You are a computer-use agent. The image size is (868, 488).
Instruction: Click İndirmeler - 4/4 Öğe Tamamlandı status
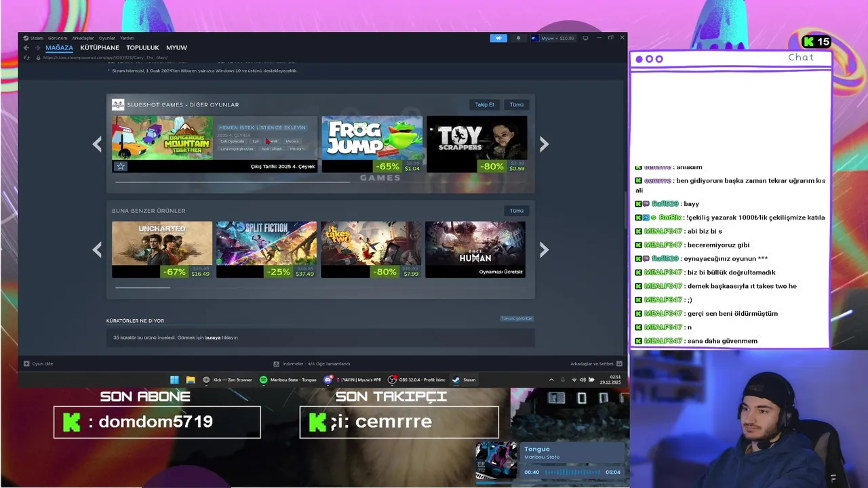coord(317,364)
